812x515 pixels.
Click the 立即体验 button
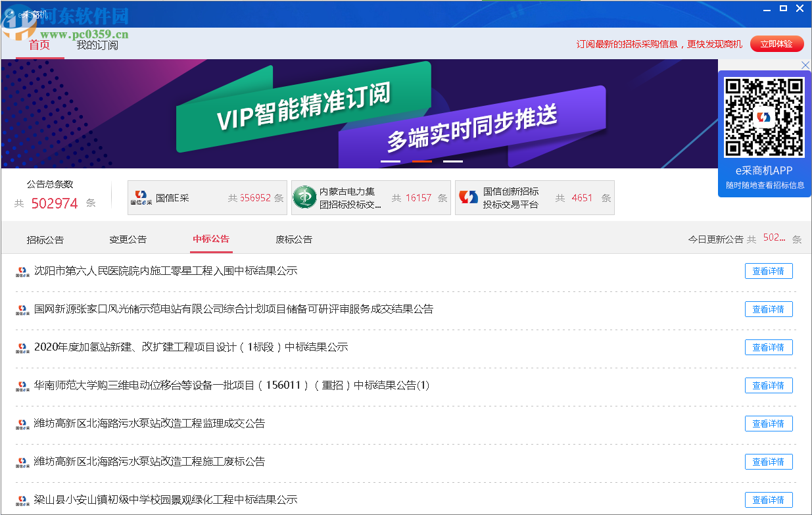point(776,44)
